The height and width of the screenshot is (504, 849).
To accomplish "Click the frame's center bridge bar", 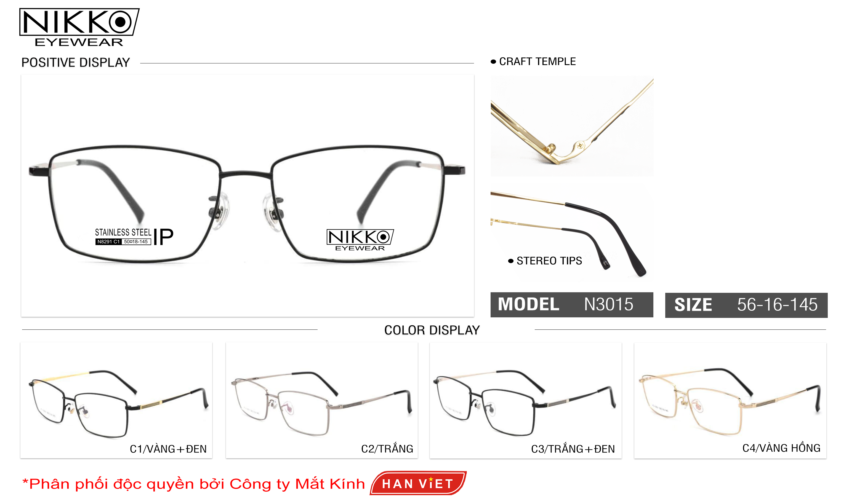I will (246, 174).
